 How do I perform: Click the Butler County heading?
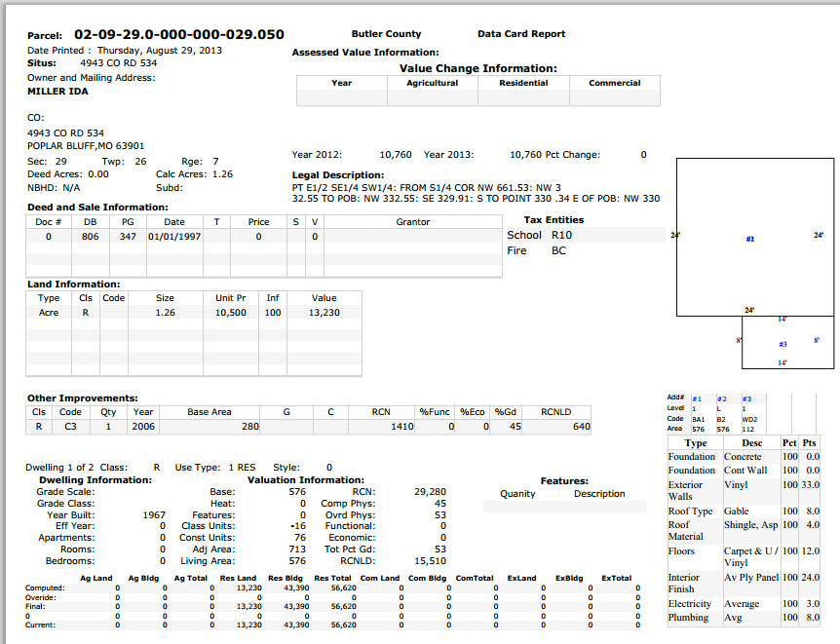tap(386, 34)
